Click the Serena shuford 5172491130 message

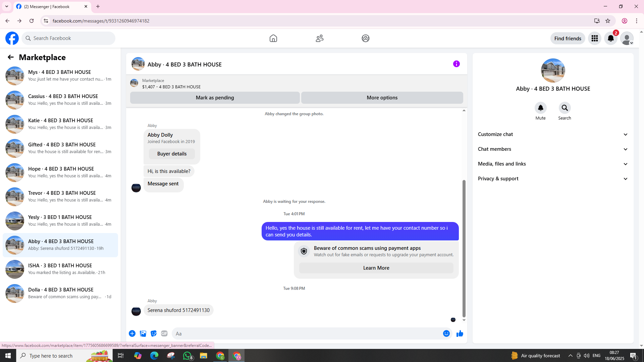(x=178, y=310)
